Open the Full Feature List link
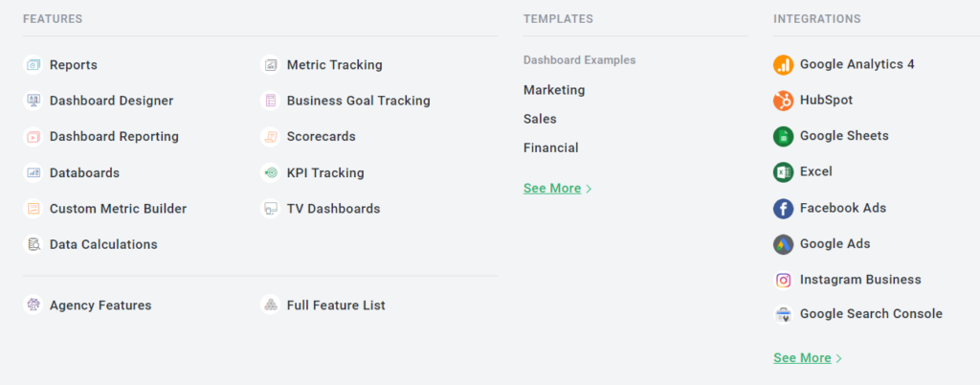 point(323,305)
